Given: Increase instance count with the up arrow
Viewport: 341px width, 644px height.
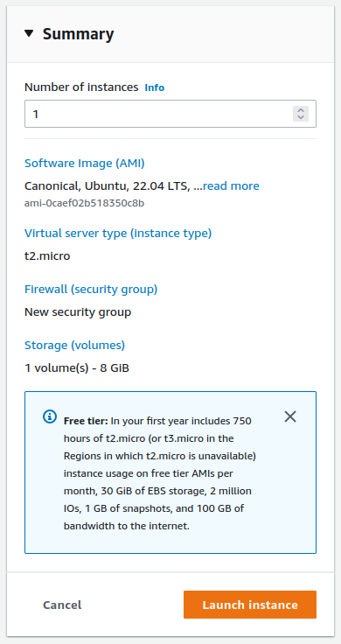Looking at the screenshot, I should coord(301,110).
